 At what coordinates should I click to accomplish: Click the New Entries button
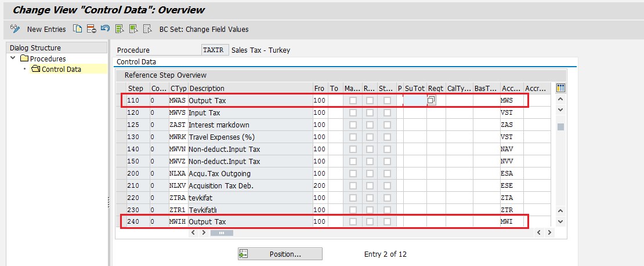click(x=46, y=29)
